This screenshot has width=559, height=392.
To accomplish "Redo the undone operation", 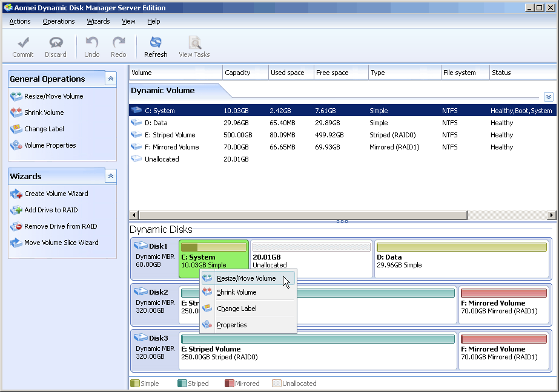I will (x=119, y=47).
